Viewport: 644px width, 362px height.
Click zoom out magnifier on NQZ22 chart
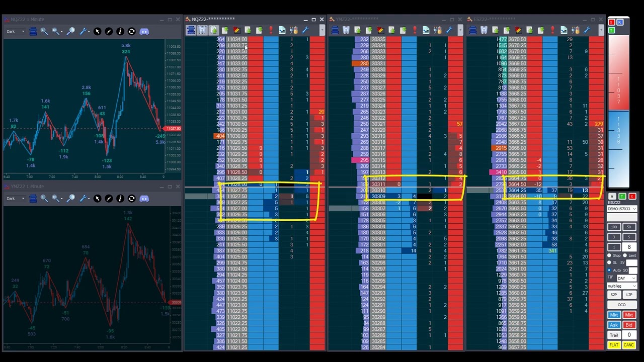coord(56,31)
